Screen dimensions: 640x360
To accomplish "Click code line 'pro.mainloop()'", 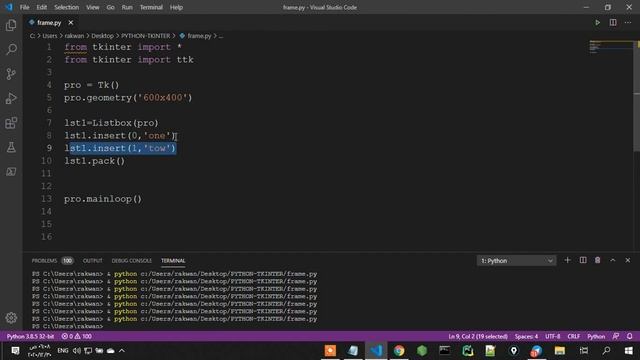I will tap(103, 199).
